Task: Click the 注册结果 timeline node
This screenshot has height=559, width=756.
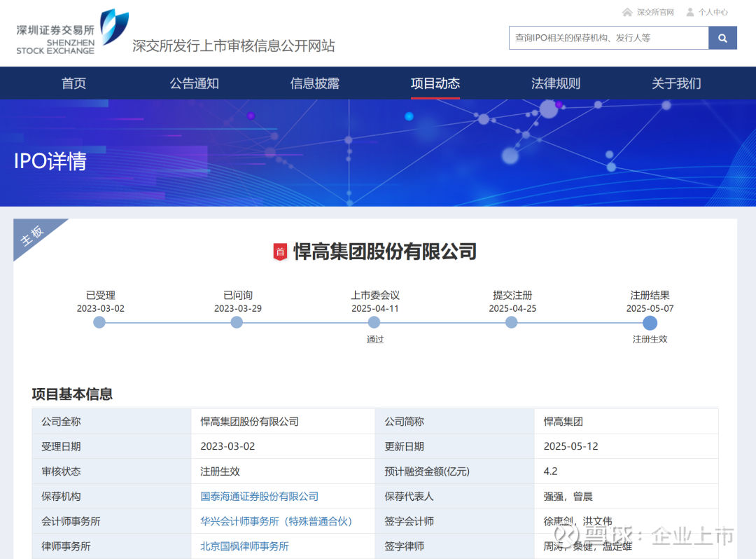Action: click(650, 322)
